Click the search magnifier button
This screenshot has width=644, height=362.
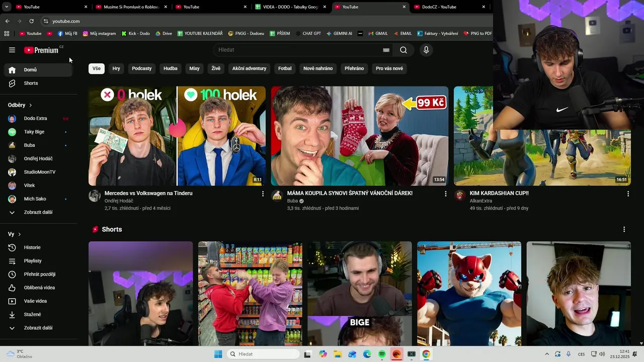click(404, 50)
